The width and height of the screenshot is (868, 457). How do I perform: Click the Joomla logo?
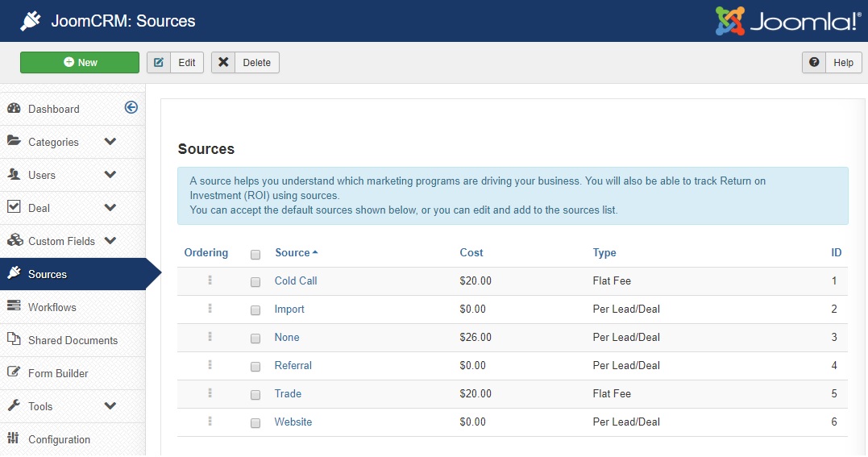788,21
